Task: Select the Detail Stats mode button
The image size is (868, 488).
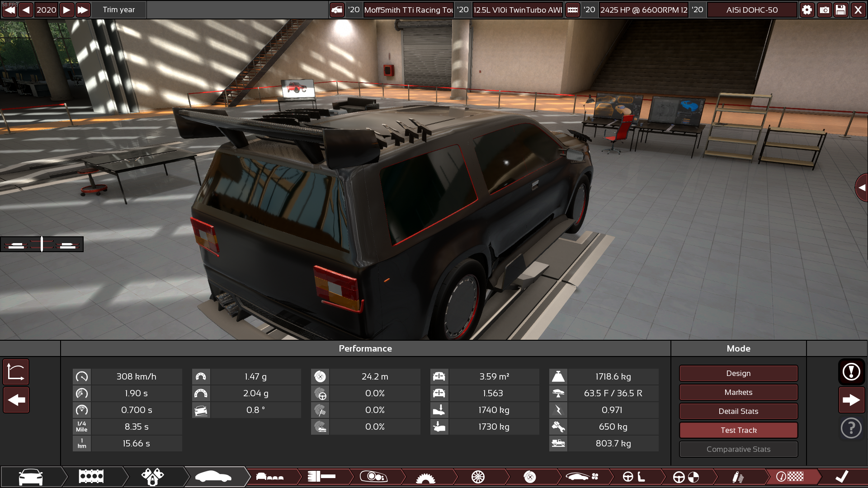Action: click(738, 411)
